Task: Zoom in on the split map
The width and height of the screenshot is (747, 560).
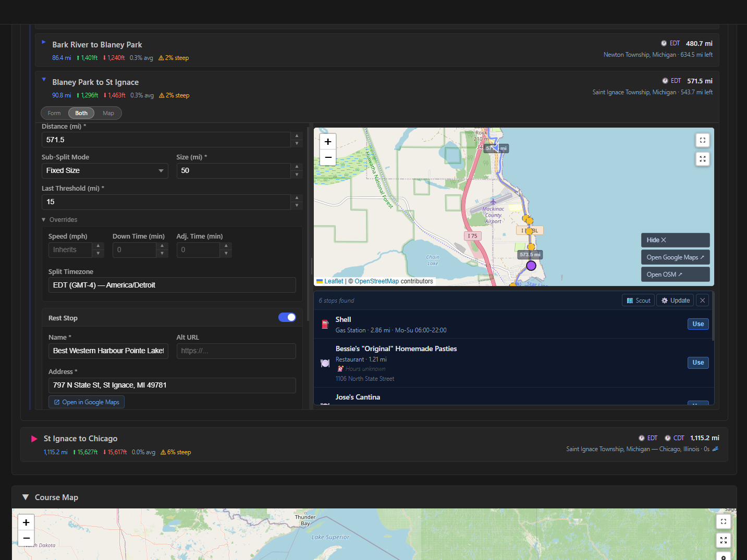Action: tap(328, 142)
